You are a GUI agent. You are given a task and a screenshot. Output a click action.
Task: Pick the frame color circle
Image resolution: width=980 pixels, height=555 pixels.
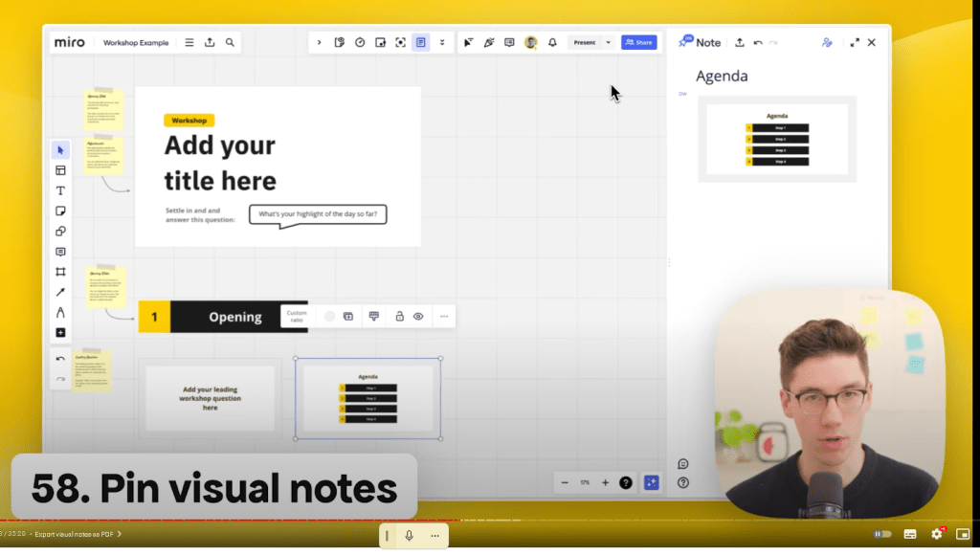click(329, 316)
